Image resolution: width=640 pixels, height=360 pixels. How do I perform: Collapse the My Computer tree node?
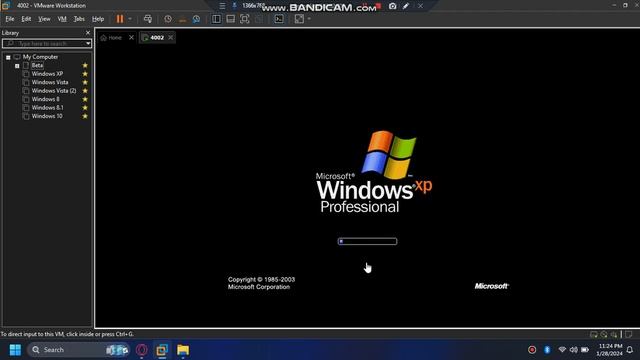[8, 57]
